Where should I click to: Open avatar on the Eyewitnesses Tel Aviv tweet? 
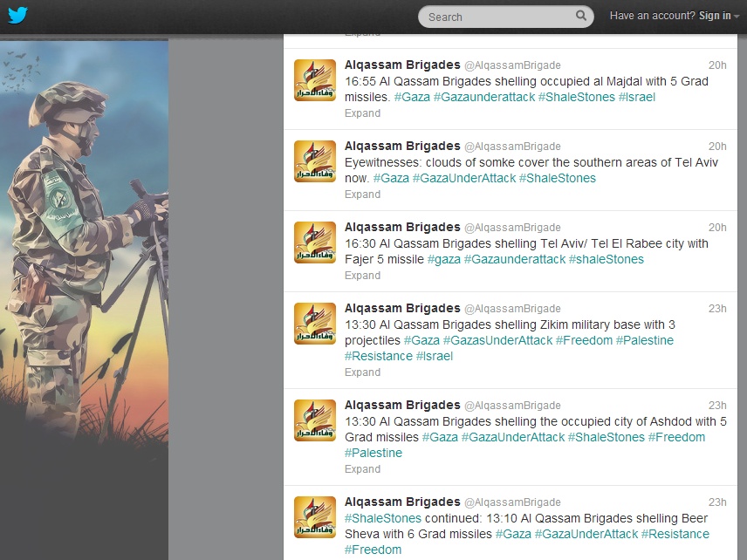(x=315, y=161)
